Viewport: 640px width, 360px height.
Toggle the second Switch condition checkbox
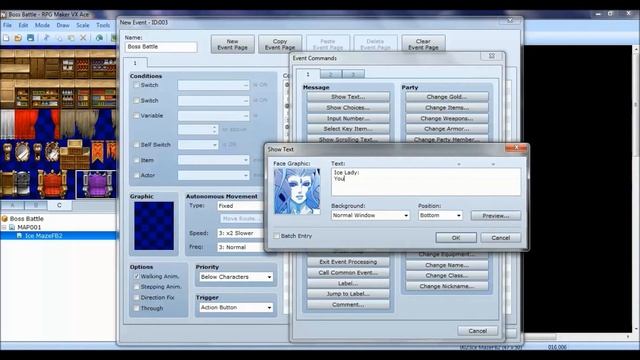(136, 100)
